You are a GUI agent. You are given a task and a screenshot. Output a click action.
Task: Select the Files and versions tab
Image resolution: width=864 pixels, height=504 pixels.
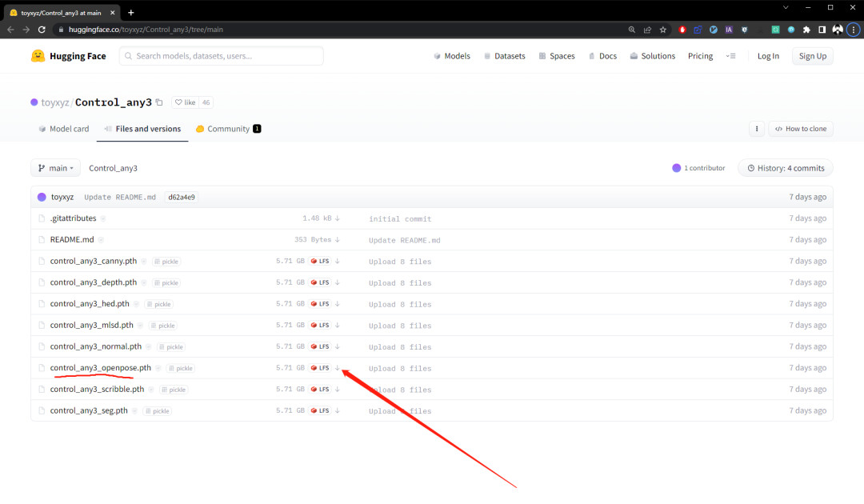coord(142,129)
